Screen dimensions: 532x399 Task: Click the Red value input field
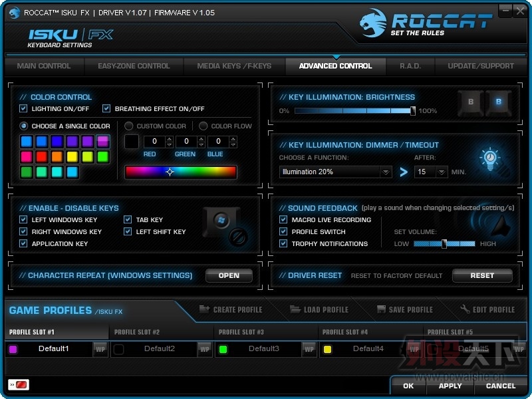pos(155,142)
